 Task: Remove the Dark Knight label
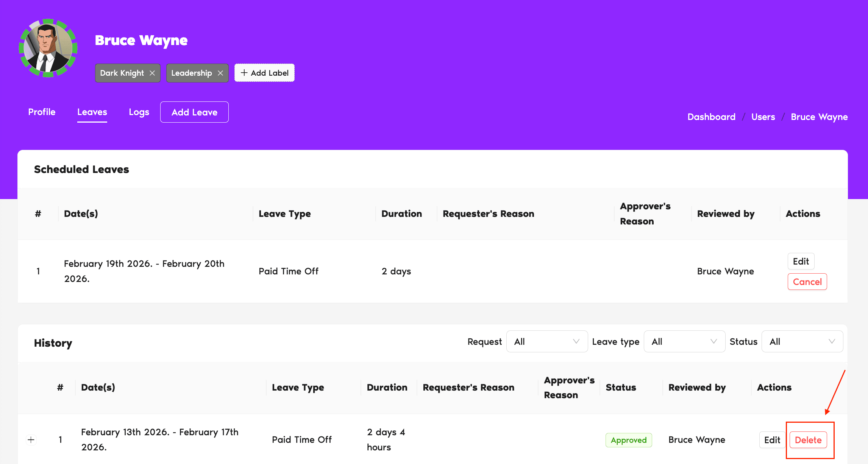pos(152,73)
